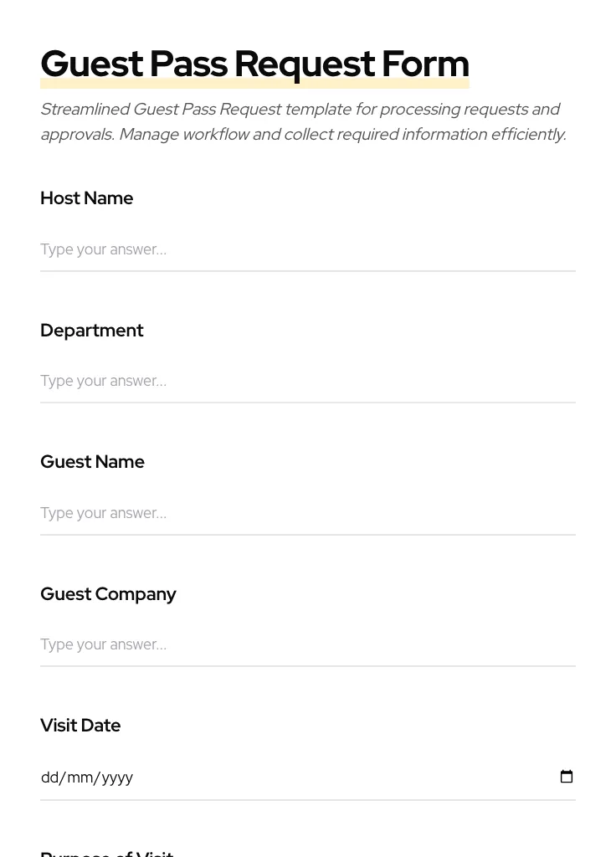Click the 'Host Name' question label
Viewport: 616px width, 857px height.
point(87,198)
